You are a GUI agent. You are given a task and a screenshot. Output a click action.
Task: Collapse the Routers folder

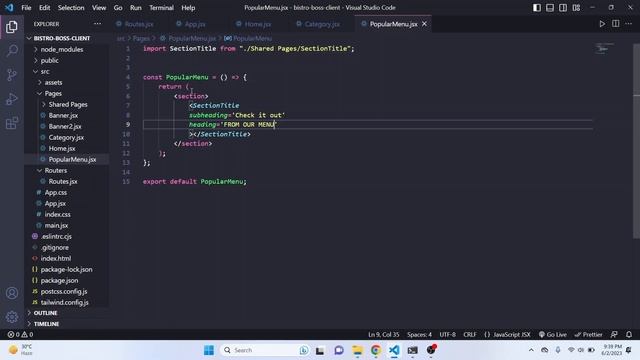coord(56,170)
